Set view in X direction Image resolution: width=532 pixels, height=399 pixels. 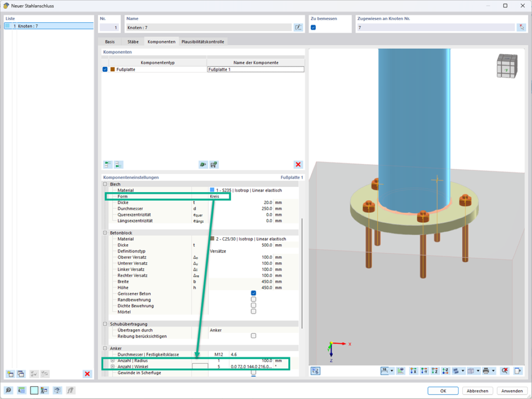coord(413,371)
